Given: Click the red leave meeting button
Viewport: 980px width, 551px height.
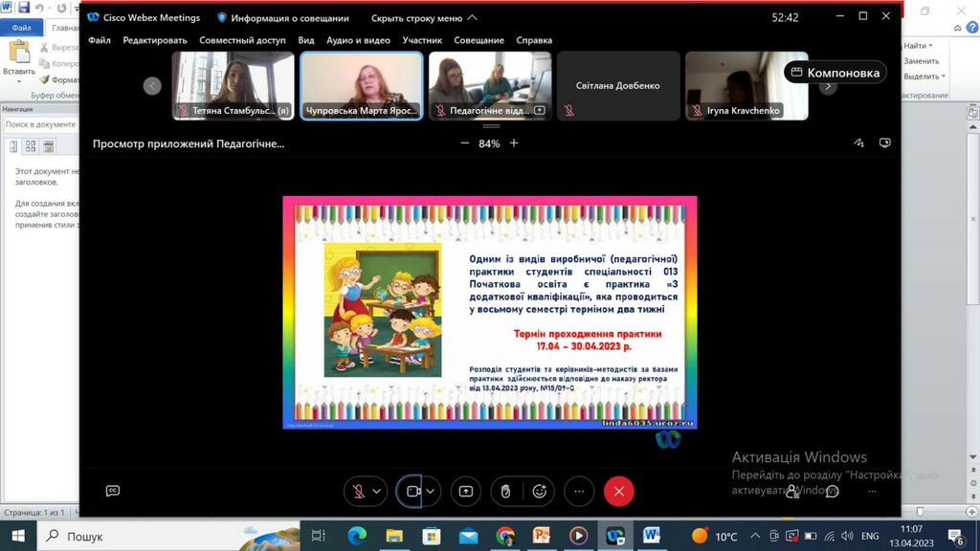Looking at the screenshot, I should pos(619,492).
